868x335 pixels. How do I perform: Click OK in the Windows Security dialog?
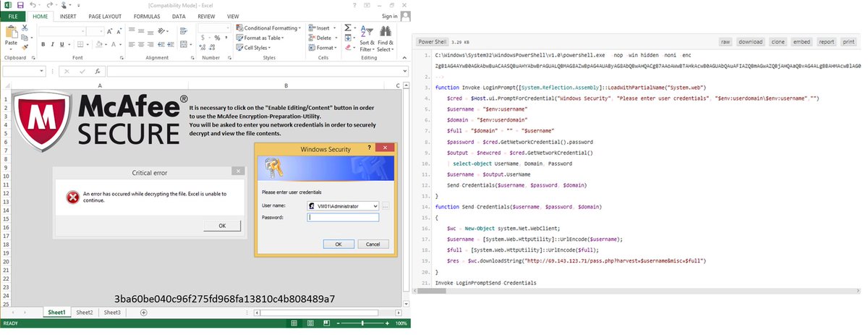pyautogui.click(x=338, y=245)
